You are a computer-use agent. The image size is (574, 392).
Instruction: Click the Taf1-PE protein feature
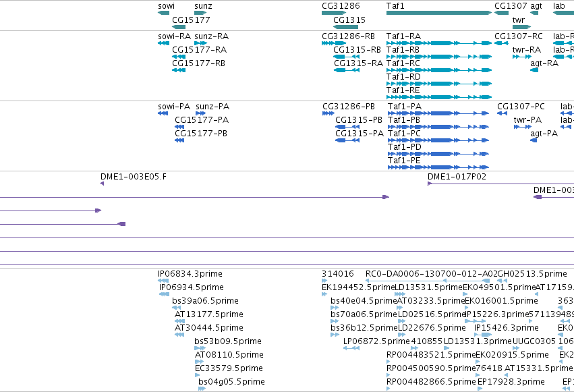coord(438,167)
